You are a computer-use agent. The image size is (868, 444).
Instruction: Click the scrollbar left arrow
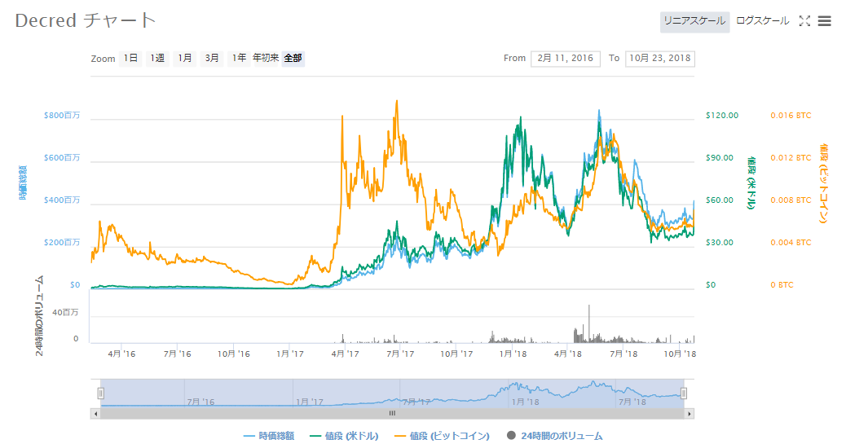pos(95,413)
